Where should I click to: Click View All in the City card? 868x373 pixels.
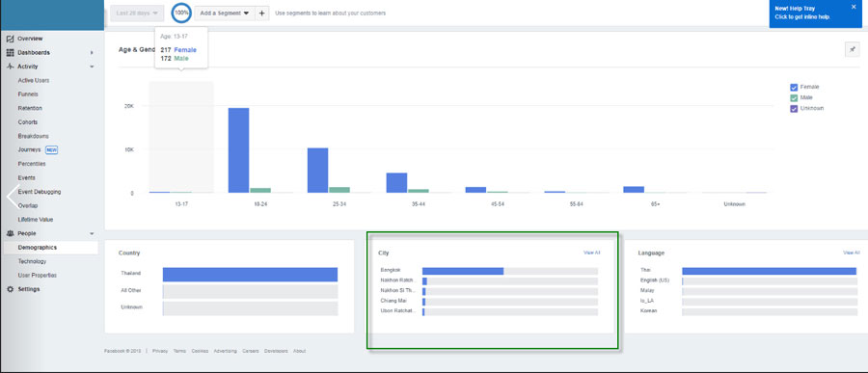(x=592, y=253)
